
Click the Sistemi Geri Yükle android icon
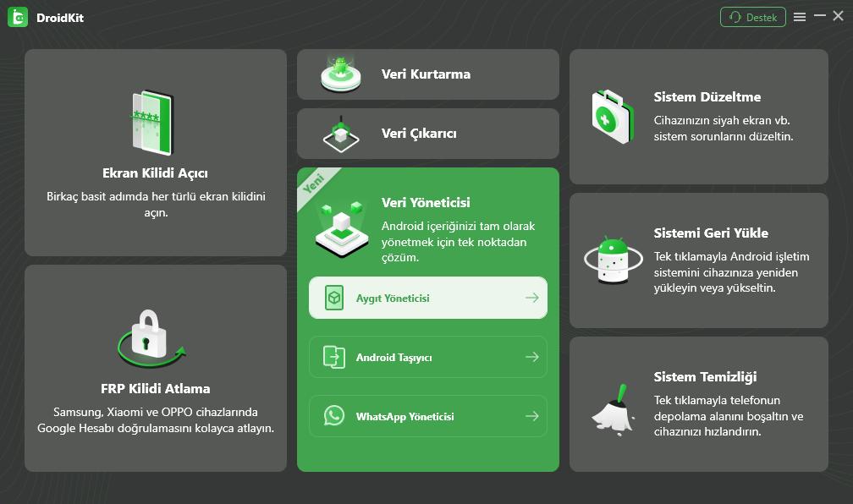click(x=613, y=260)
